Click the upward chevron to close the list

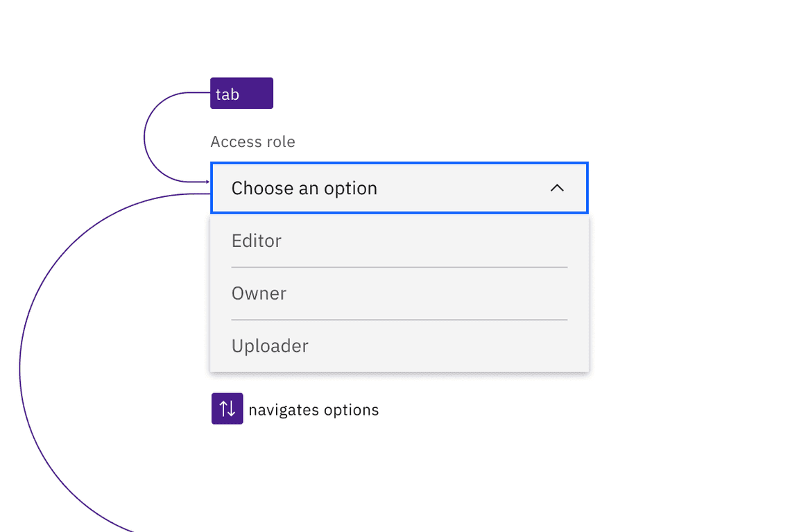557,188
